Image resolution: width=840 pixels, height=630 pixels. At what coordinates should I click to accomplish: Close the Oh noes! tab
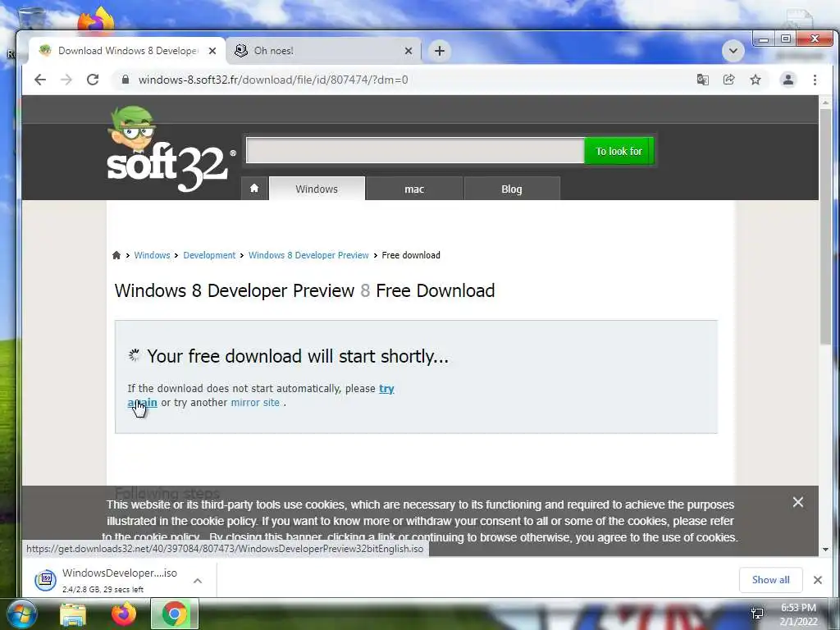(x=409, y=51)
